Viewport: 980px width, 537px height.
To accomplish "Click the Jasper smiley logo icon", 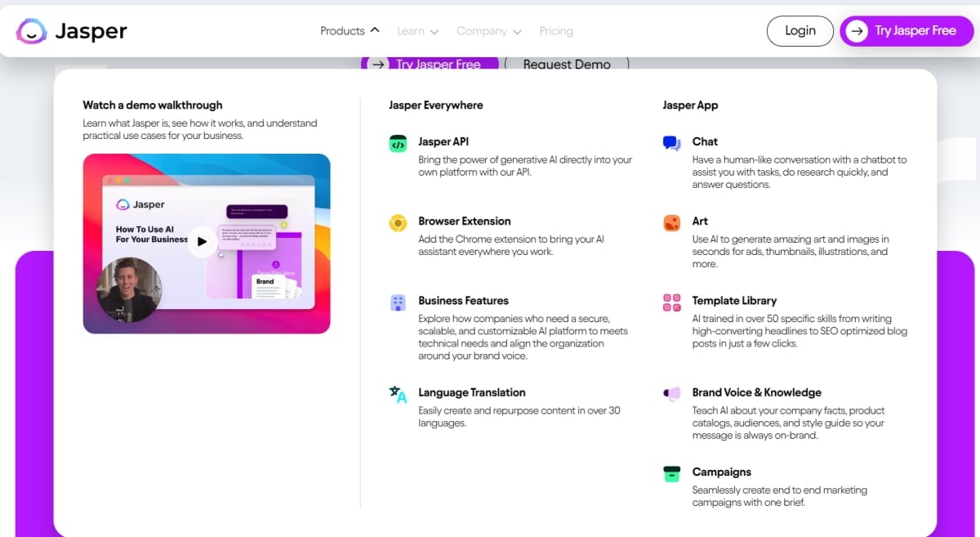I will (32, 31).
